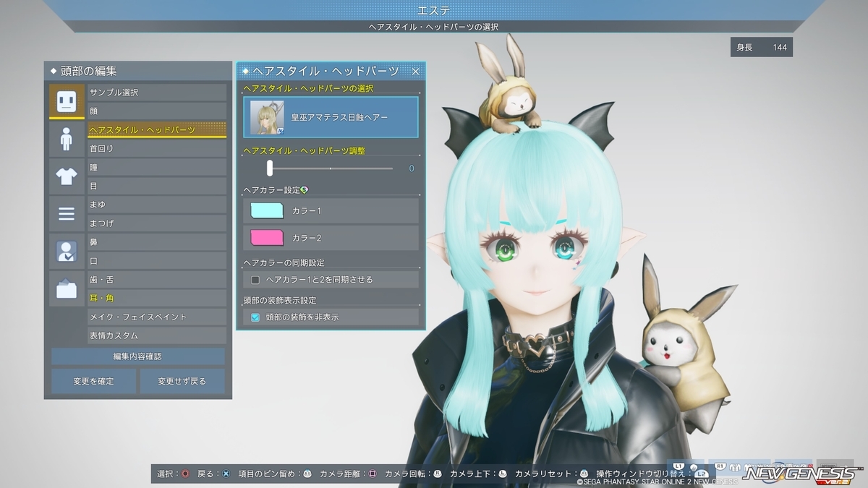
Task: Click the circle button icon next to 選択
Action: 186,474
